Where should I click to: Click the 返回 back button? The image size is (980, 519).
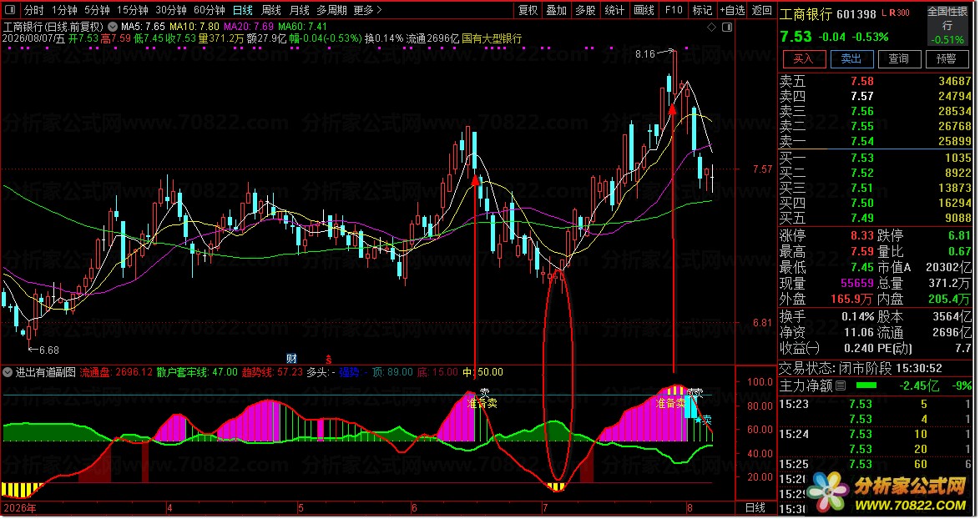pyautogui.click(x=762, y=10)
